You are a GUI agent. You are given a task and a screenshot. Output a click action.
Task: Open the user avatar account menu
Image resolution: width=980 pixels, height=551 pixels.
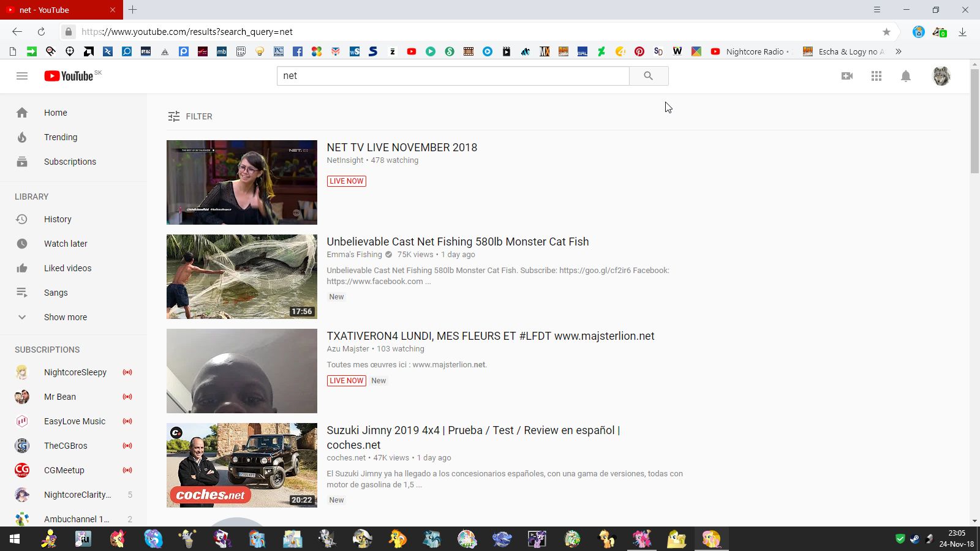[941, 76]
